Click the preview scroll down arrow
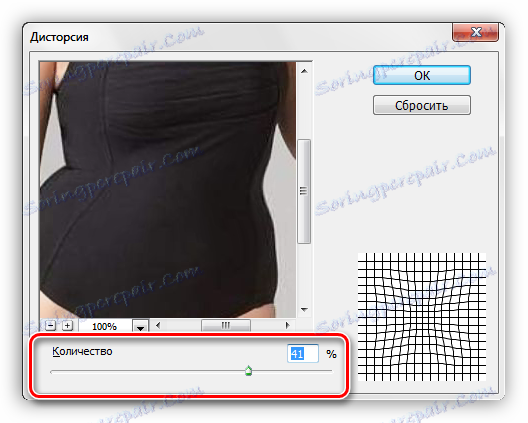This screenshot has width=528, height=423. coord(304,310)
